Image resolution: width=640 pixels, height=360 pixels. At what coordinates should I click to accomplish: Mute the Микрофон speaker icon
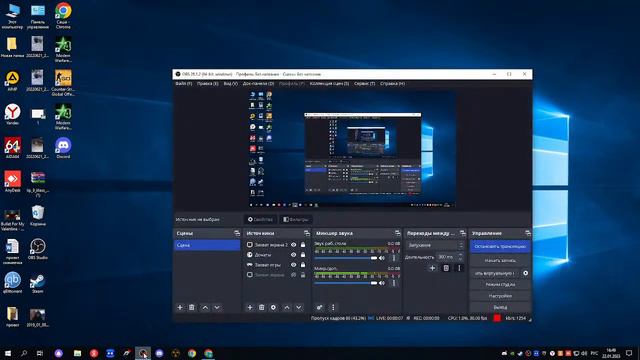pyautogui.click(x=382, y=283)
